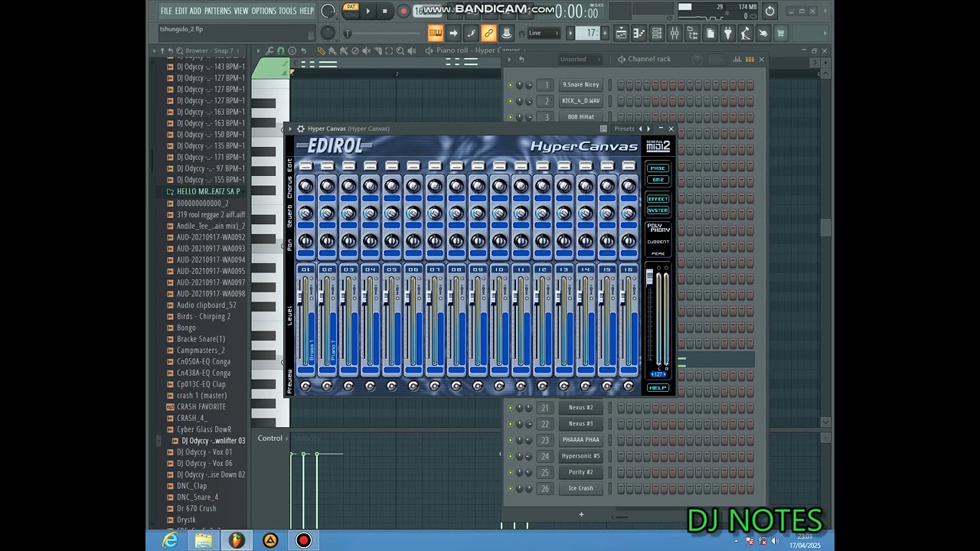Open Hyper Canvas Presets menu
The width and height of the screenshot is (980, 551).
tap(624, 129)
